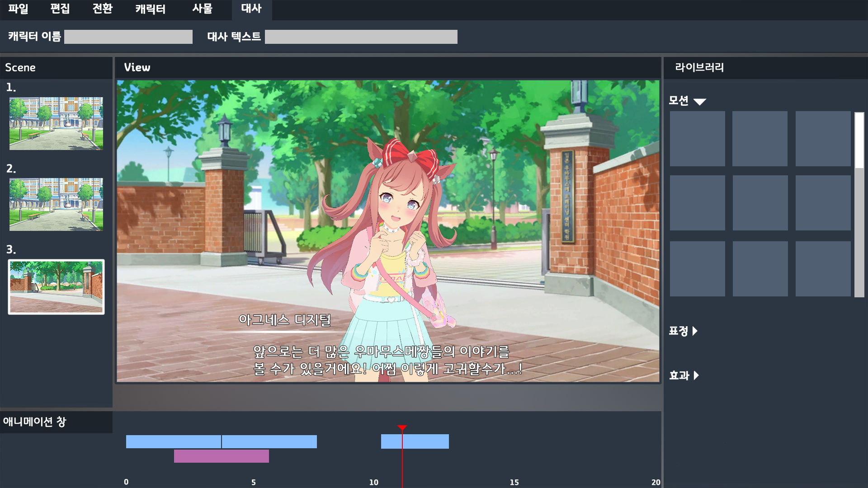The image size is (868, 488).
Task: Expand the 효과 section
Action: 684,375
